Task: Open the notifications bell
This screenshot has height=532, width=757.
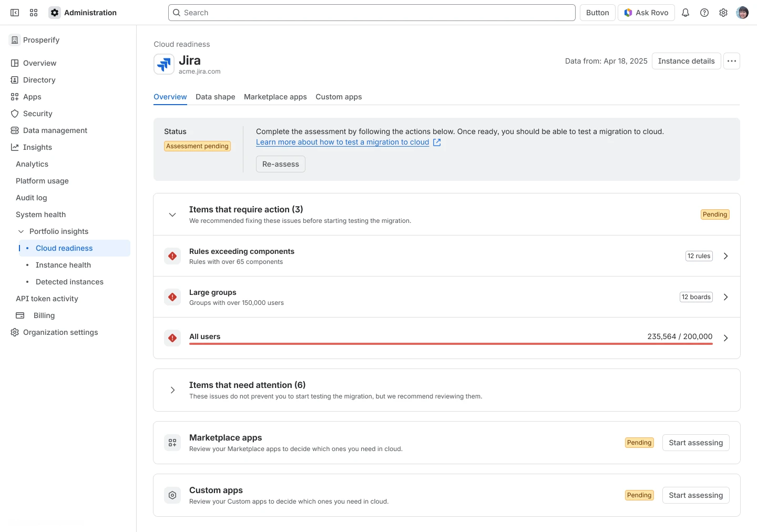Action: coord(686,13)
